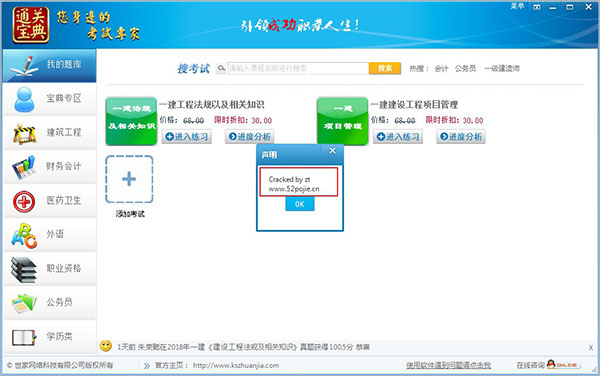Select 宝典专区 sidebar category

49,99
